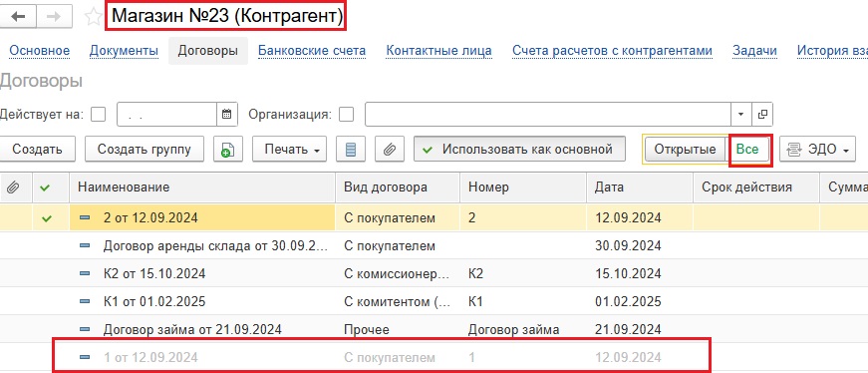Click the item icon of Договор займа row
868x373 pixels.
point(85,330)
